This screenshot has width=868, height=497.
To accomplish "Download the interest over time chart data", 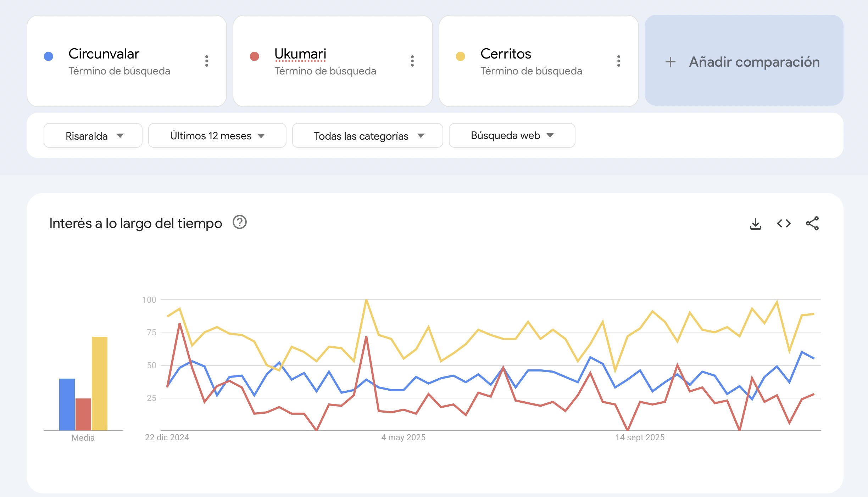I will [x=756, y=224].
